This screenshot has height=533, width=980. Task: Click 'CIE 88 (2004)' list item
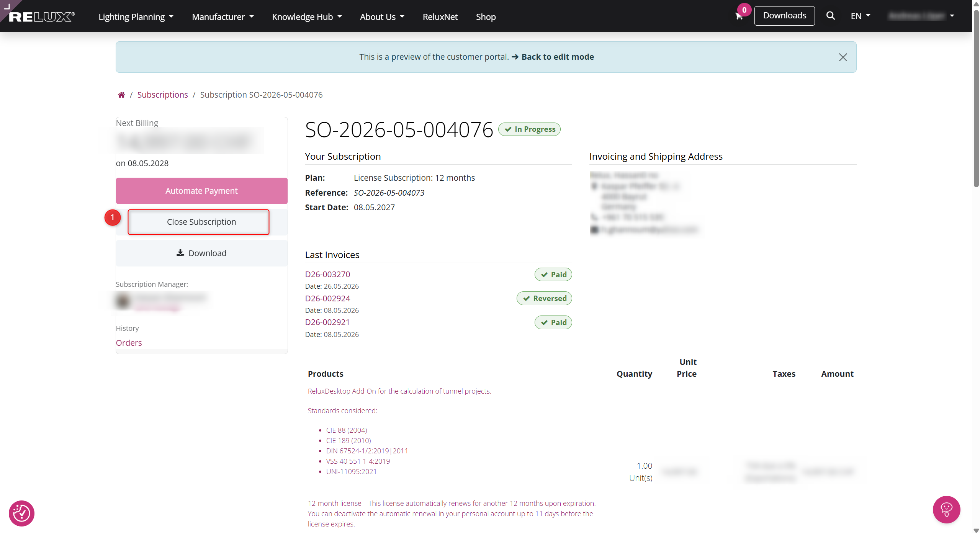point(347,430)
